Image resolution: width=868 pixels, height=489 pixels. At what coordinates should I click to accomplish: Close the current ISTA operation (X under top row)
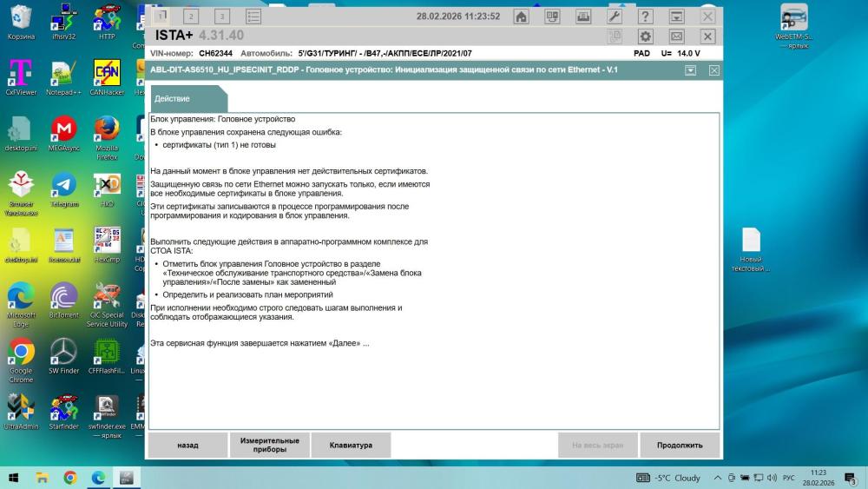707,36
